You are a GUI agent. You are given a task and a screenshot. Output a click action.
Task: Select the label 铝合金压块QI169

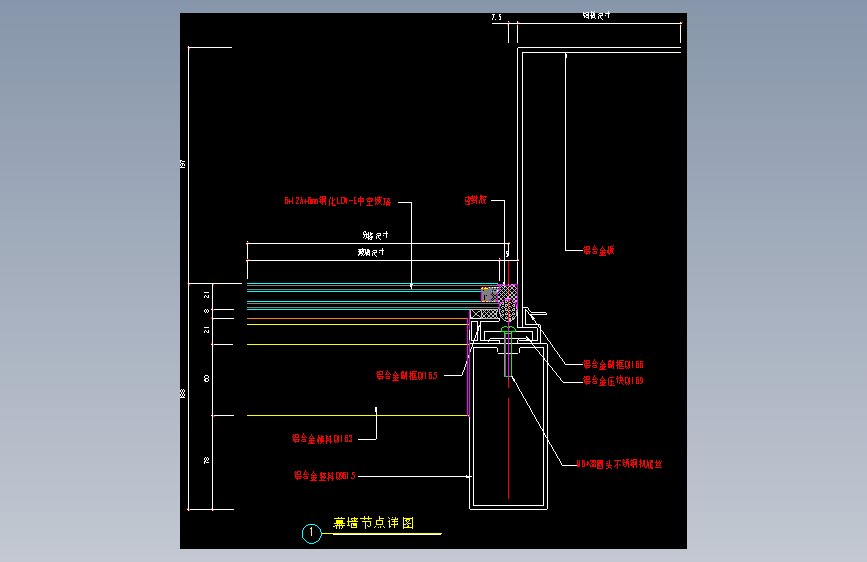[613, 381]
